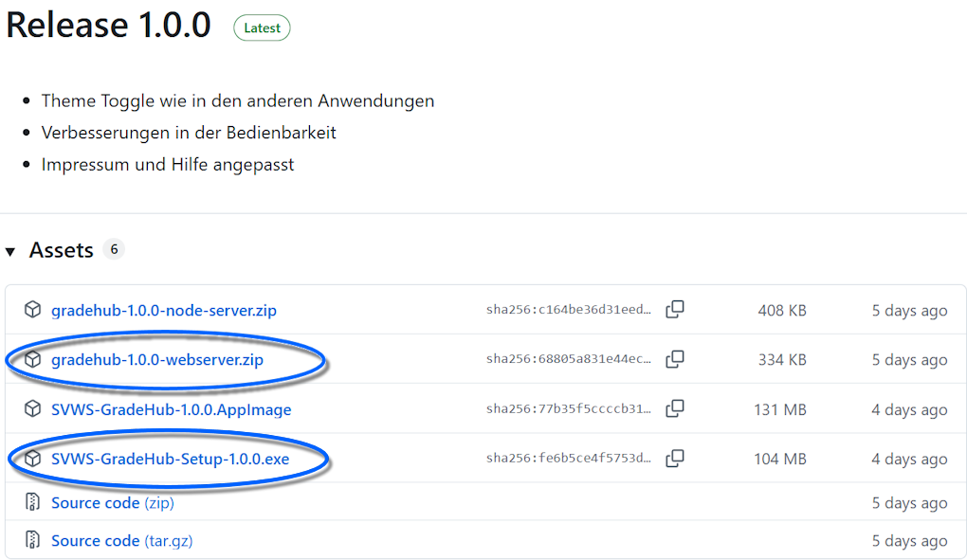Click package icon beside node-server.zip
This screenshot has width=967, height=560.
coord(32,309)
